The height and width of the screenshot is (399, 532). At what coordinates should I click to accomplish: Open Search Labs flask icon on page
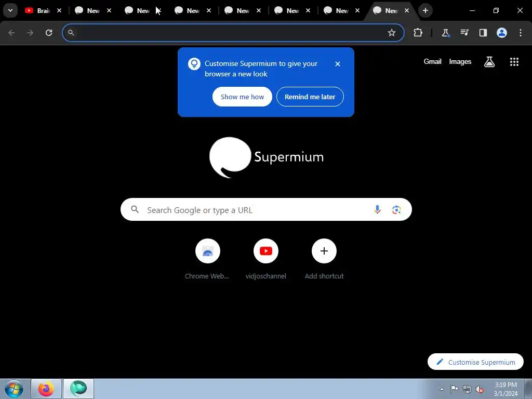[x=489, y=62]
